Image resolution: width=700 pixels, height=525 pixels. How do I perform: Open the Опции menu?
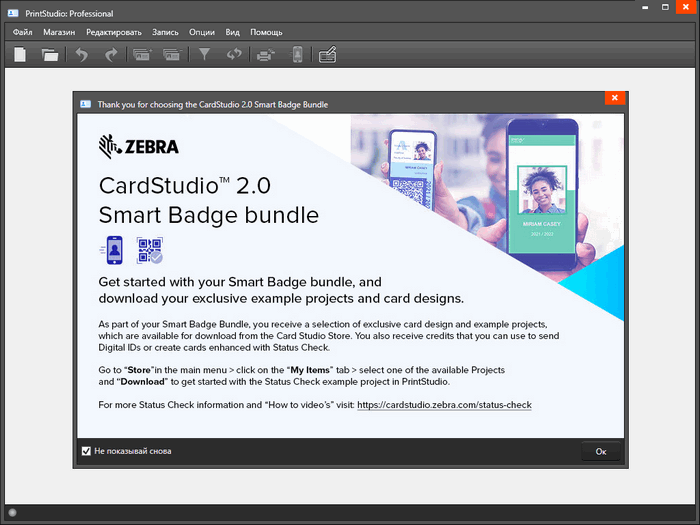tap(202, 32)
